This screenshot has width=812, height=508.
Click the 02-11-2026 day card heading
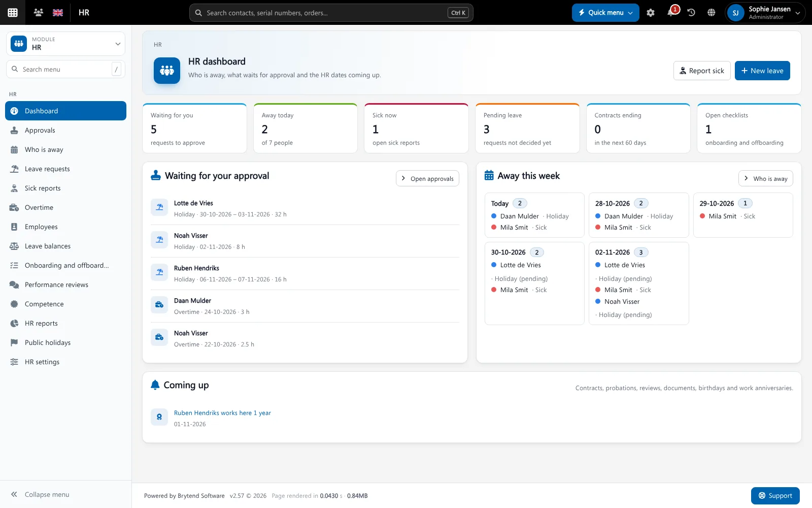613,252
